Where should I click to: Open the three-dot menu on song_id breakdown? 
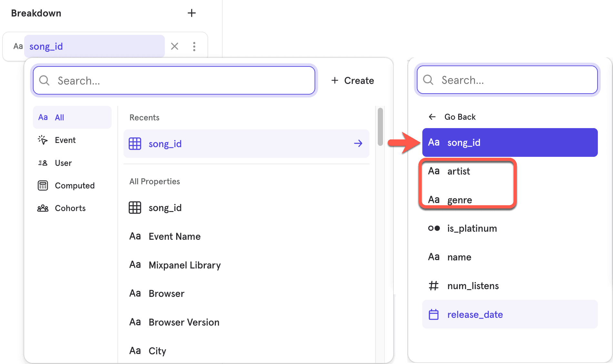[194, 46]
